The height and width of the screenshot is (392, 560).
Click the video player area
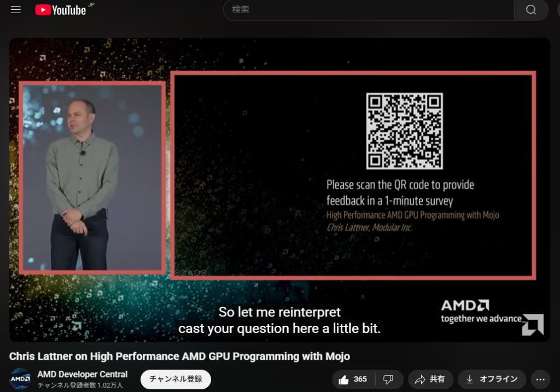(x=279, y=190)
